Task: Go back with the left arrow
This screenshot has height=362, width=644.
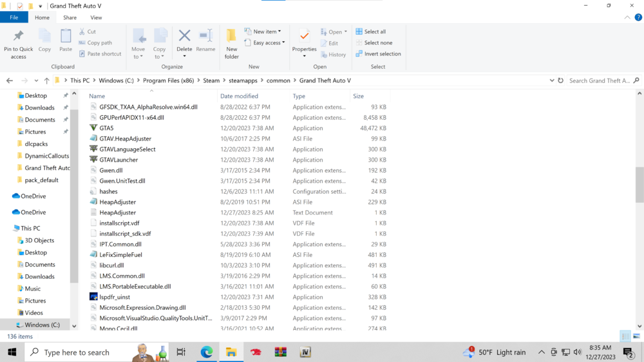Action: 10,81
